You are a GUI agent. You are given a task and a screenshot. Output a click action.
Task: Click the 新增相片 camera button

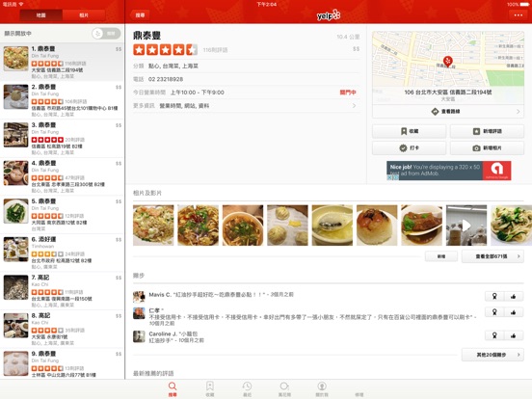pyautogui.click(x=487, y=147)
